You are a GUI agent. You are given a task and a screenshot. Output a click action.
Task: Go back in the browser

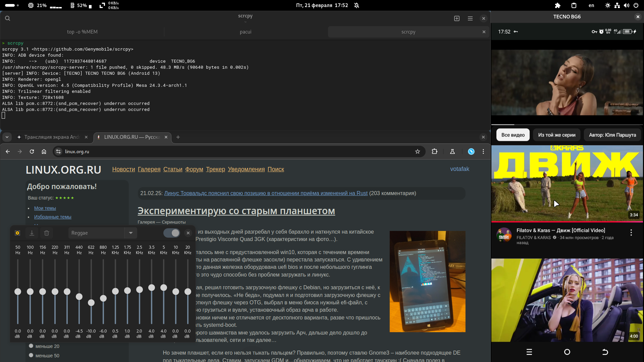tap(8, 152)
